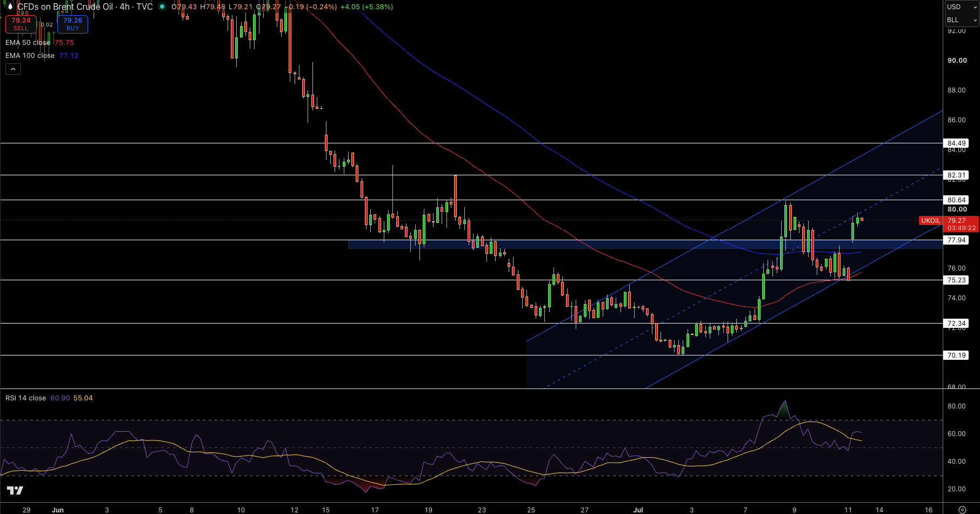
Task: Click the green market status dot
Action: click(x=162, y=6)
